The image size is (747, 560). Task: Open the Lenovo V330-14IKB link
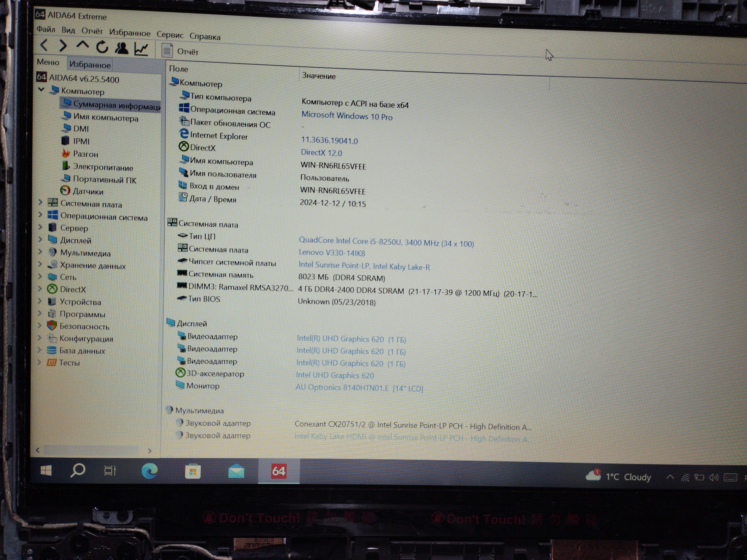point(332,253)
